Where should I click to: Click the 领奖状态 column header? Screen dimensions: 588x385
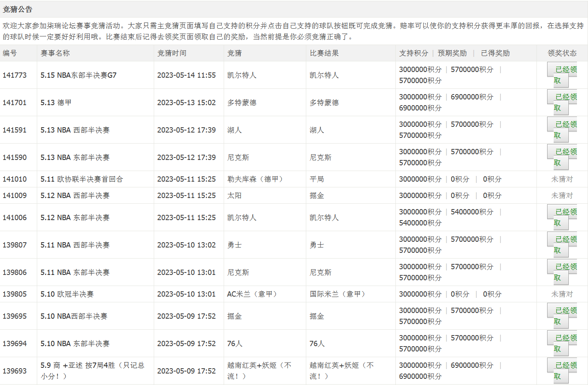click(x=562, y=53)
